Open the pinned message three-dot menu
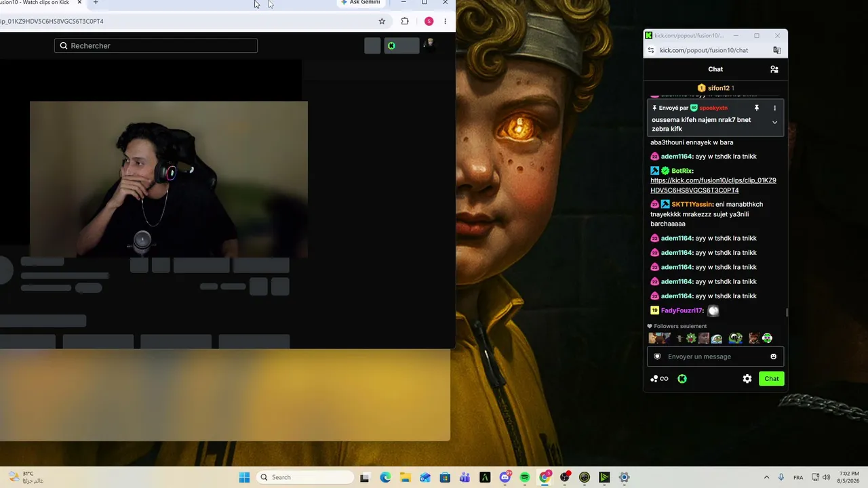 (x=774, y=108)
